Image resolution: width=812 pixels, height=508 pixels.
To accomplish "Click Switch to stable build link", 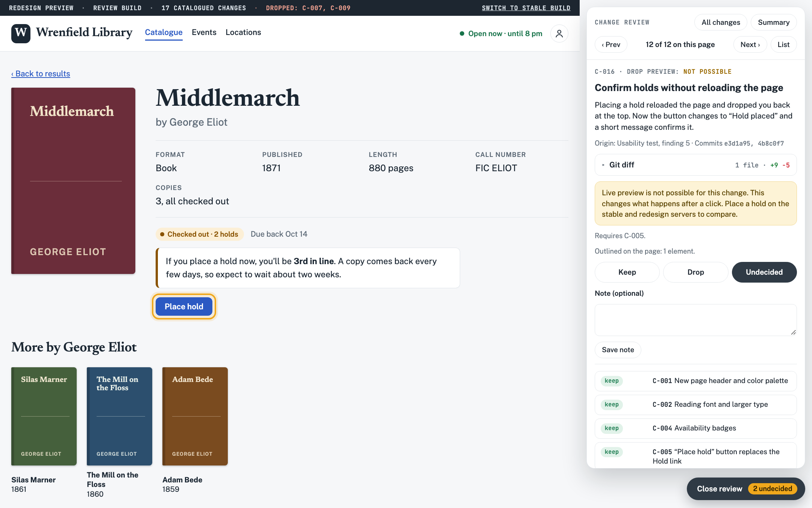I will tap(526, 8).
